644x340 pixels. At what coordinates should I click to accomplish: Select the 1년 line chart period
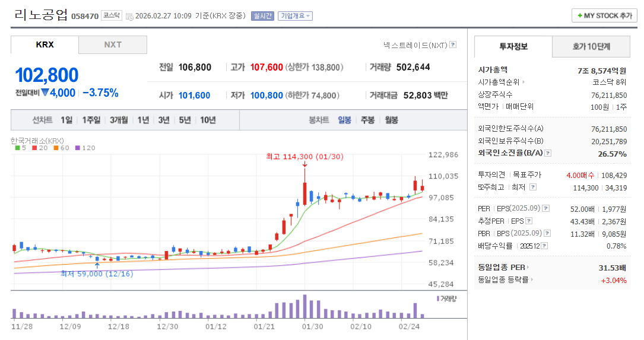click(x=143, y=120)
